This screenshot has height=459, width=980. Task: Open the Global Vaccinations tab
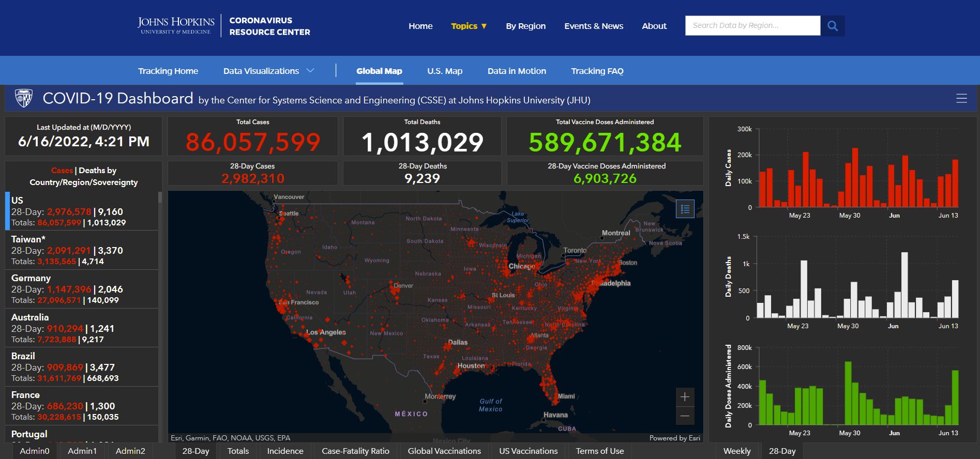(444, 451)
